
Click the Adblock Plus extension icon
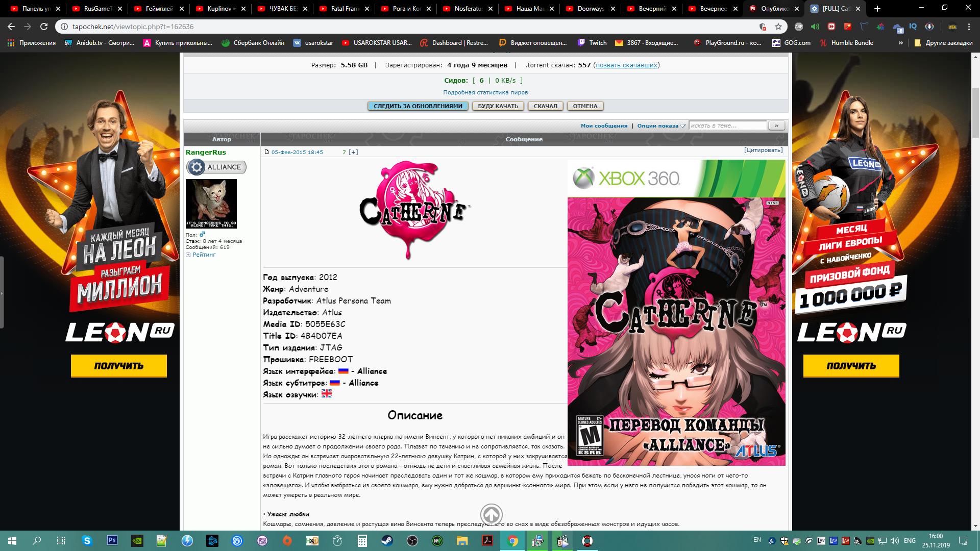coord(798,27)
